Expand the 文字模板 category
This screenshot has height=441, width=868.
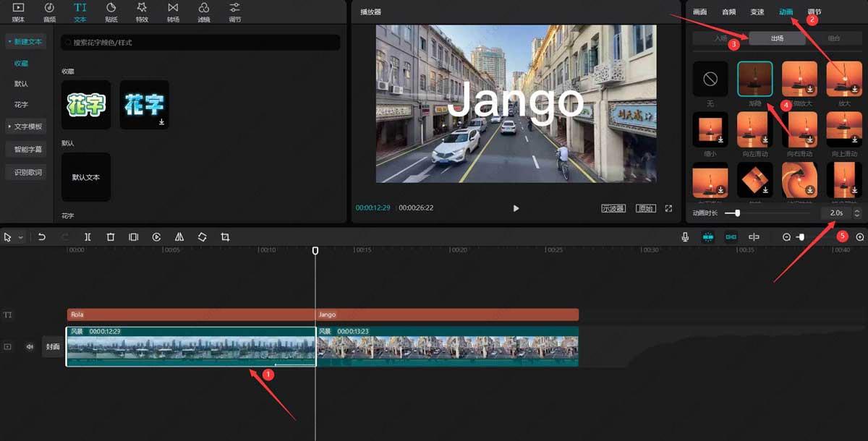(25, 127)
